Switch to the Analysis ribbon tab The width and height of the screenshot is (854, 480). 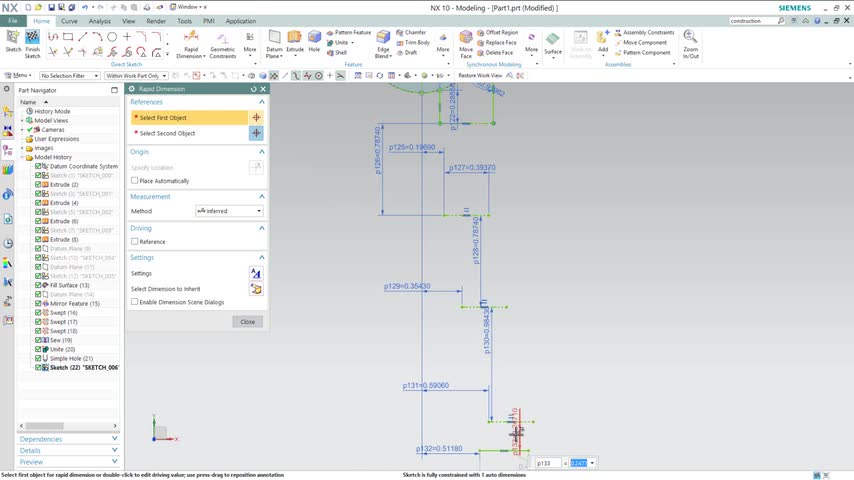(x=100, y=21)
